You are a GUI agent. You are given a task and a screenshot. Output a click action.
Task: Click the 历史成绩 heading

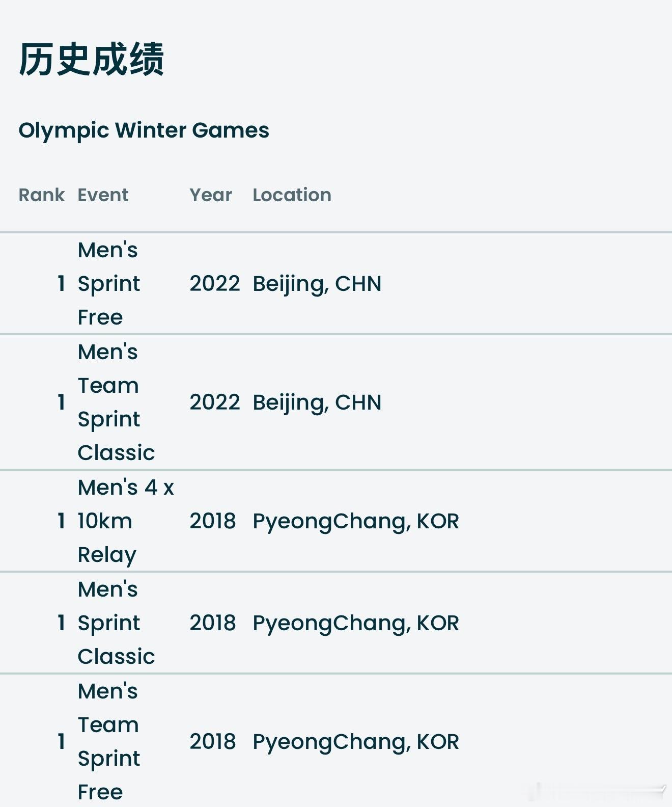(92, 60)
